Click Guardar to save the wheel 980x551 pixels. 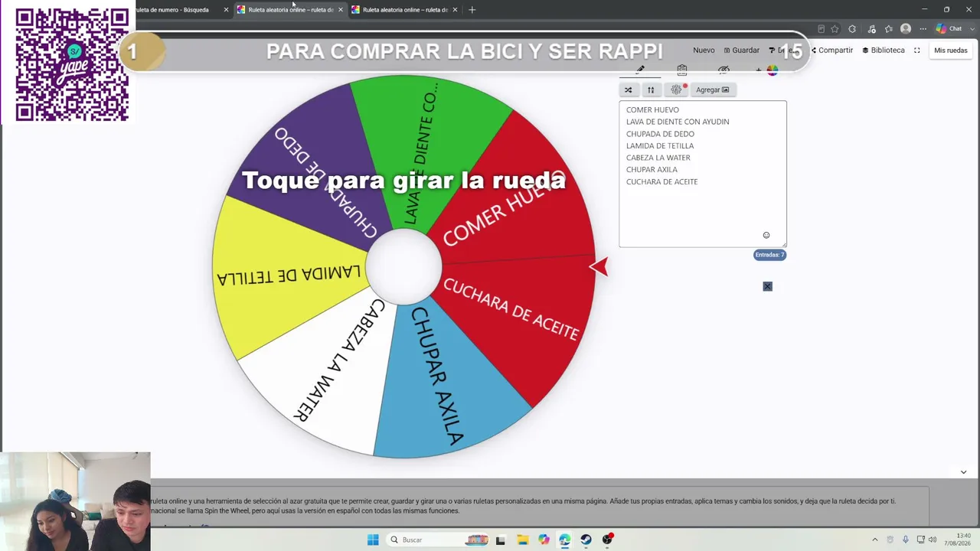pyautogui.click(x=742, y=51)
